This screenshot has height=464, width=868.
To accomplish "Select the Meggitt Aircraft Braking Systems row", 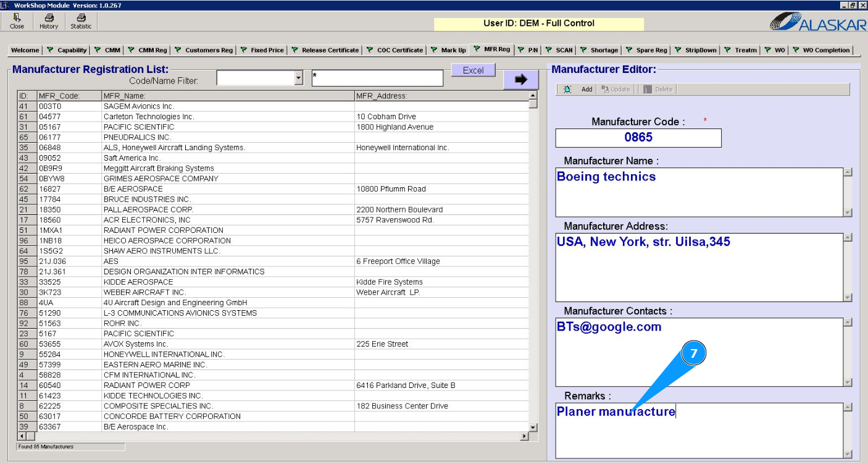I will point(273,168).
